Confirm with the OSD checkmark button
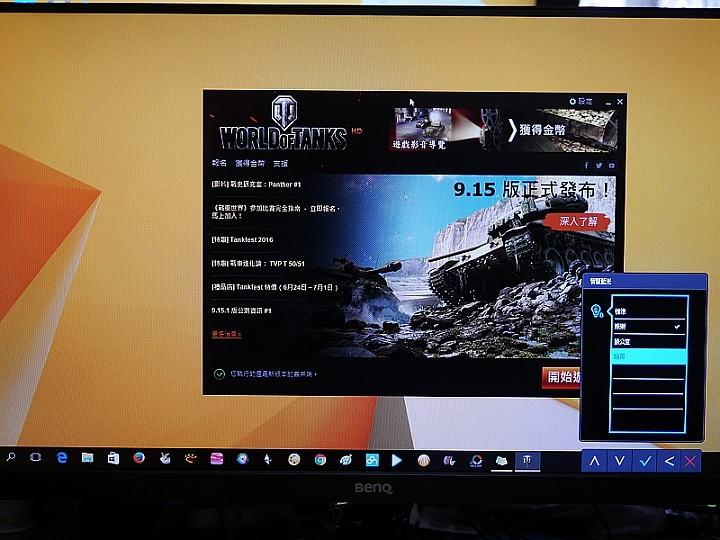720x540 pixels. coord(645,461)
